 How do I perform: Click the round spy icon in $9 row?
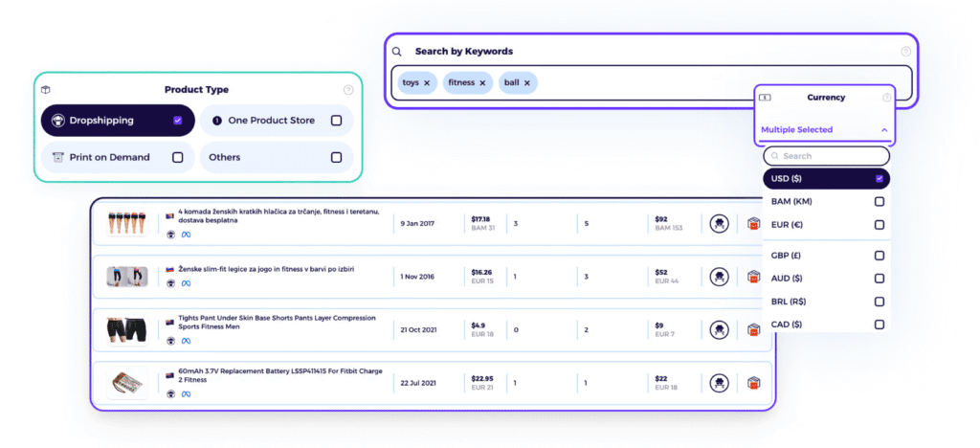pyautogui.click(x=720, y=330)
